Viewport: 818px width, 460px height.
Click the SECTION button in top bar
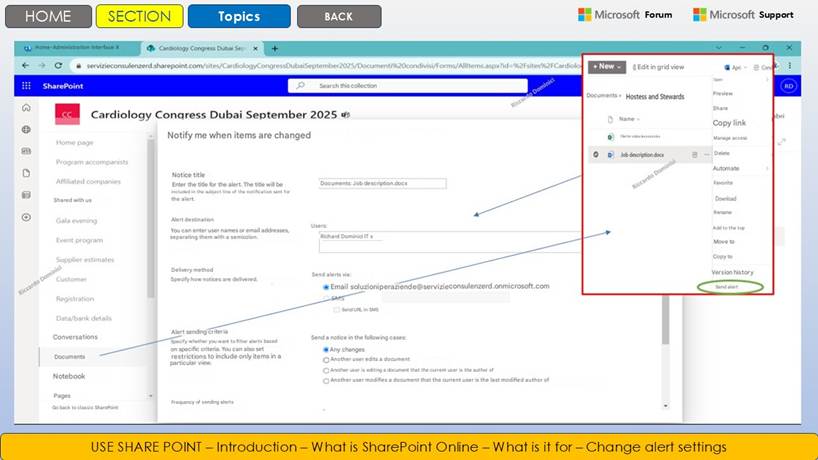[x=139, y=16]
